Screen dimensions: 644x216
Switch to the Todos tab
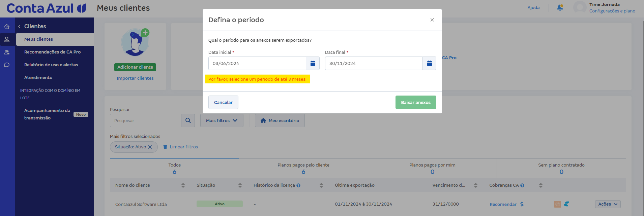[x=174, y=168]
